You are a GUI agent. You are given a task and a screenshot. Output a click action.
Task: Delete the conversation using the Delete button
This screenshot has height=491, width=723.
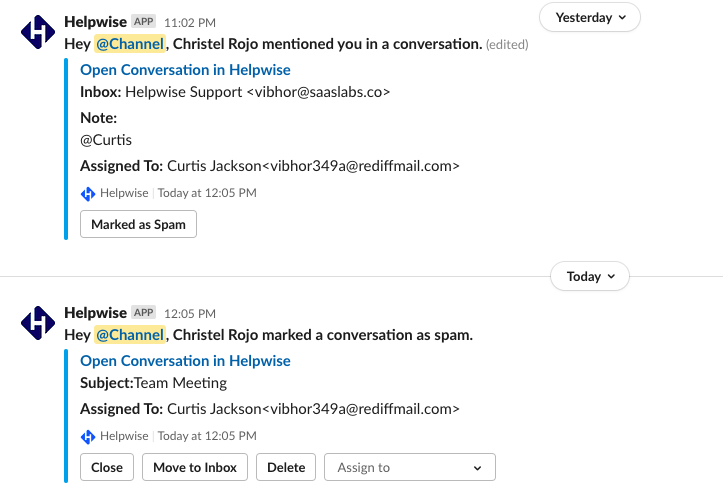tap(286, 467)
